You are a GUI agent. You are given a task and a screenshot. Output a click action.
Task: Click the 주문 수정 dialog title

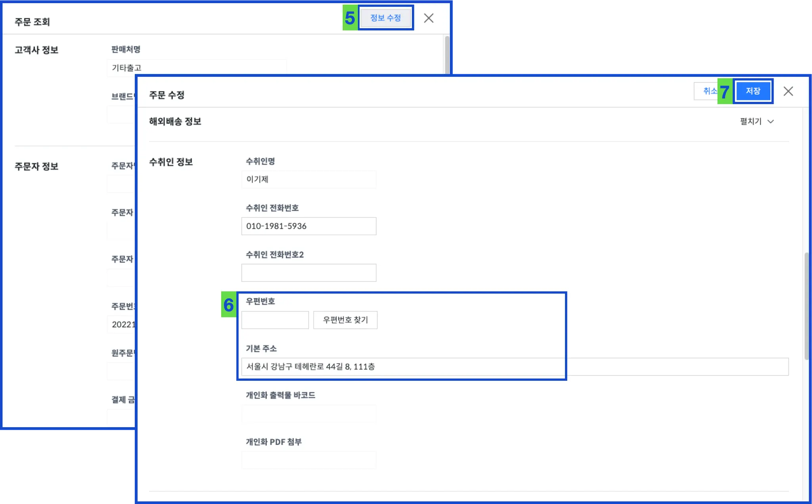(x=167, y=95)
